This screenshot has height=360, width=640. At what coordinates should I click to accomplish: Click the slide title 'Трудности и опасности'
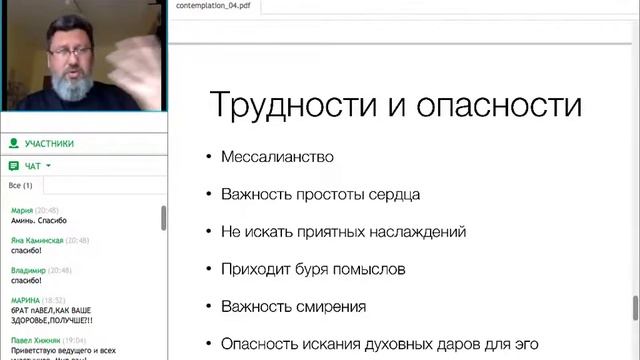(x=396, y=104)
